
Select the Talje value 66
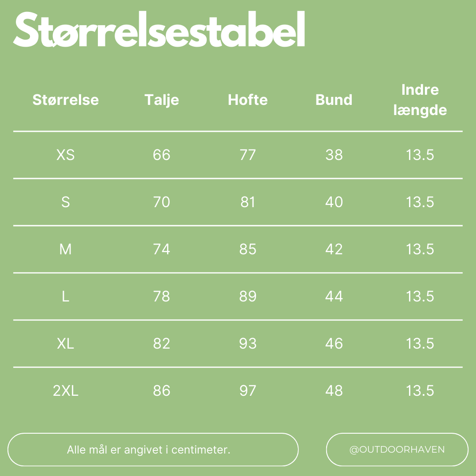(162, 155)
